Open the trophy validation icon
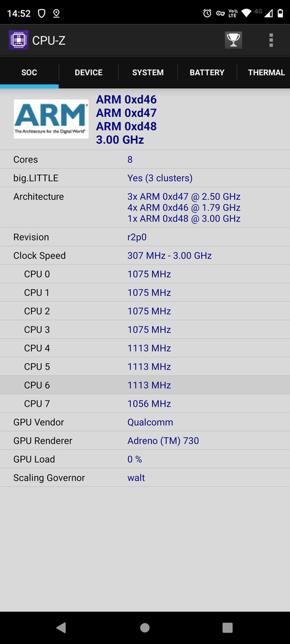 (x=233, y=41)
